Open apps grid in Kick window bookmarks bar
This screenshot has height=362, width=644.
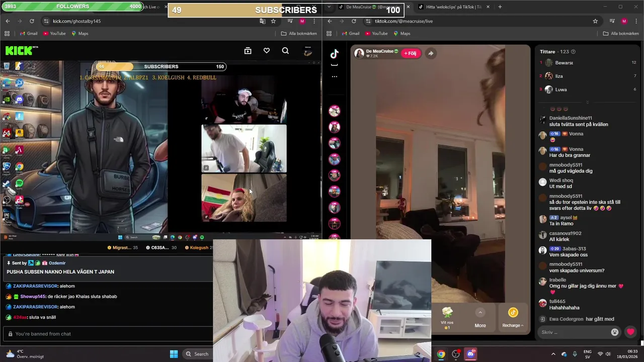7,34
